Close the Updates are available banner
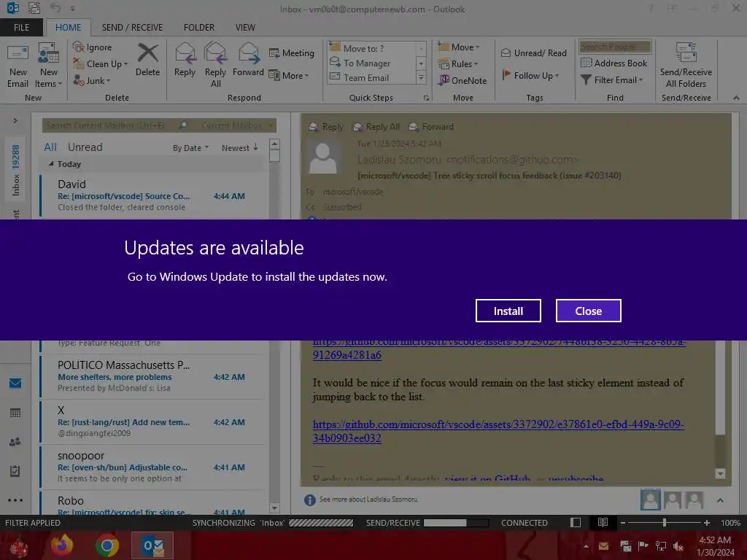 (x=589, y=311)
